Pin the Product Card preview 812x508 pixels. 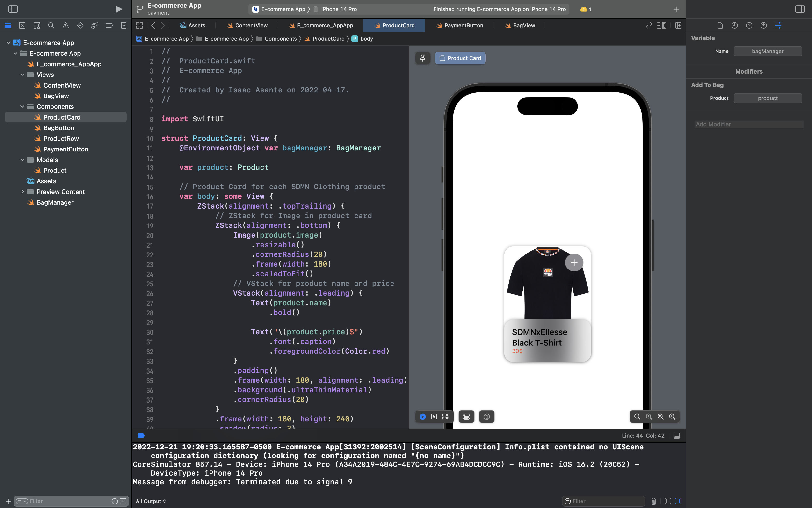point(423,58)
